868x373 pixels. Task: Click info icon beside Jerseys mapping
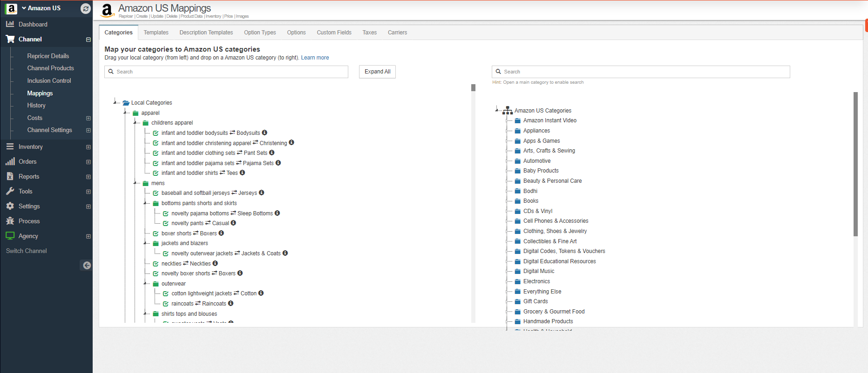pos(262,193)
